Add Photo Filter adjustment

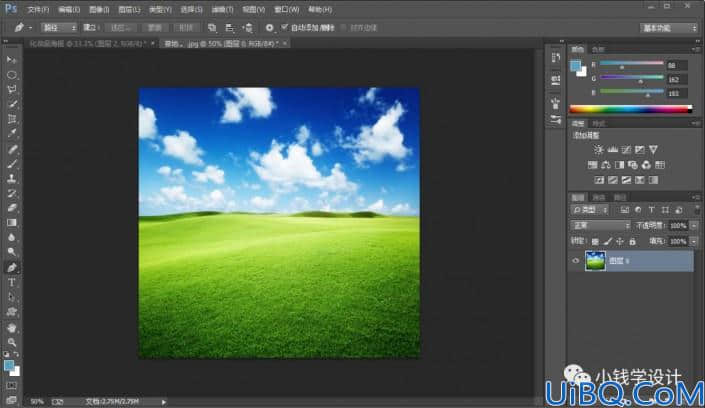coord(633,165)
